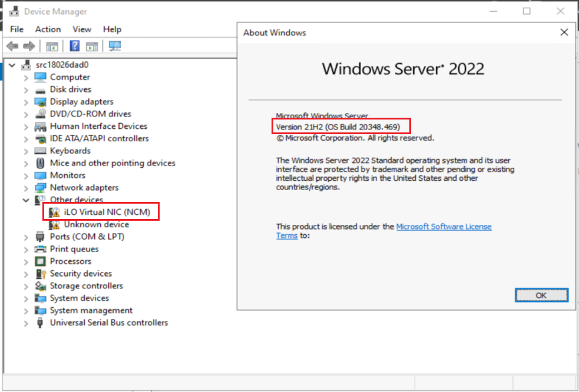Screen dimensions: 579x392
Task: Expand the Network adapters category
Action: [x=26, y=188]
